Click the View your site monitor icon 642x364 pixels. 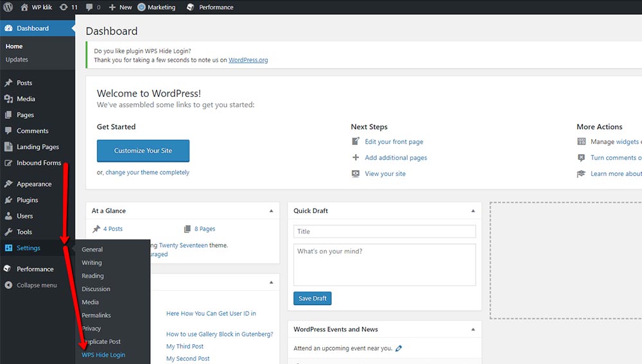[x=356, y=173]
